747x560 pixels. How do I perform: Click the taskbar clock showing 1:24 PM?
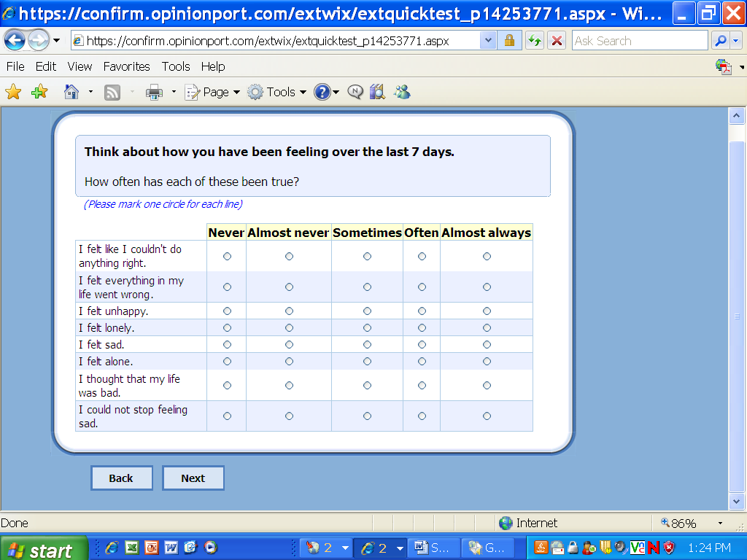(x=709, y=548)
